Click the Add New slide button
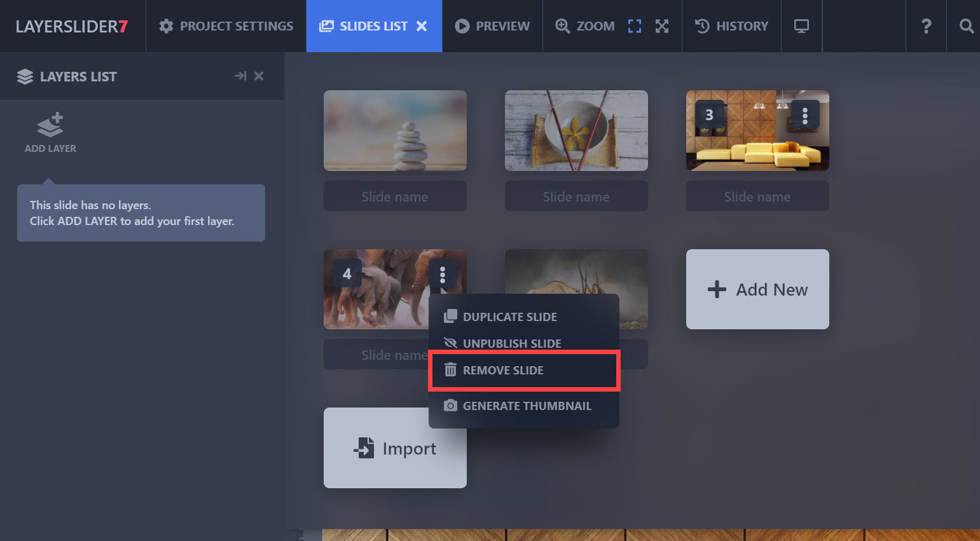Image resolution: width=980 pixels, height=541 pixels. click(757, 289)
